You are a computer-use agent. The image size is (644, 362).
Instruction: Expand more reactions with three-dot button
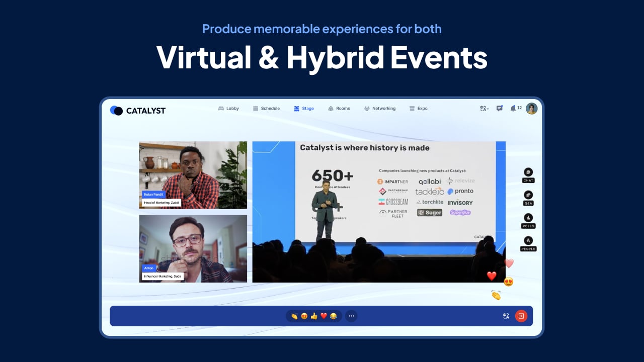click(x=351, y=316)
